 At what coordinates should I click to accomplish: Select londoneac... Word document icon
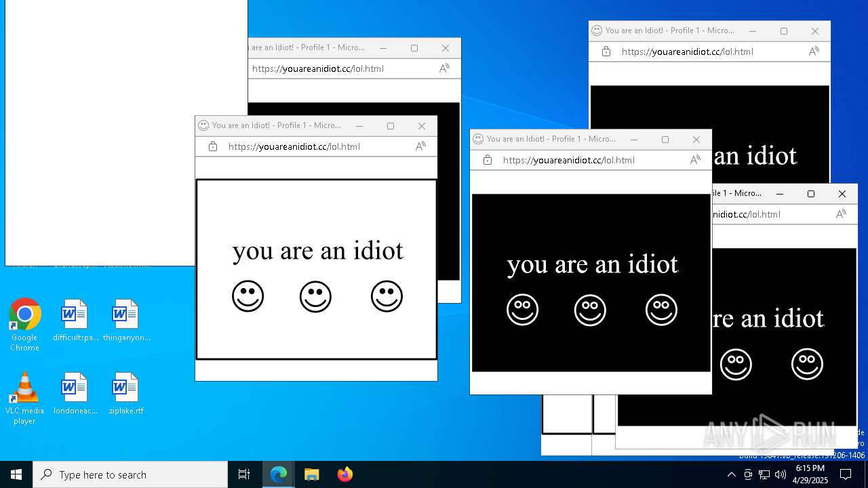tap(75, 393)
